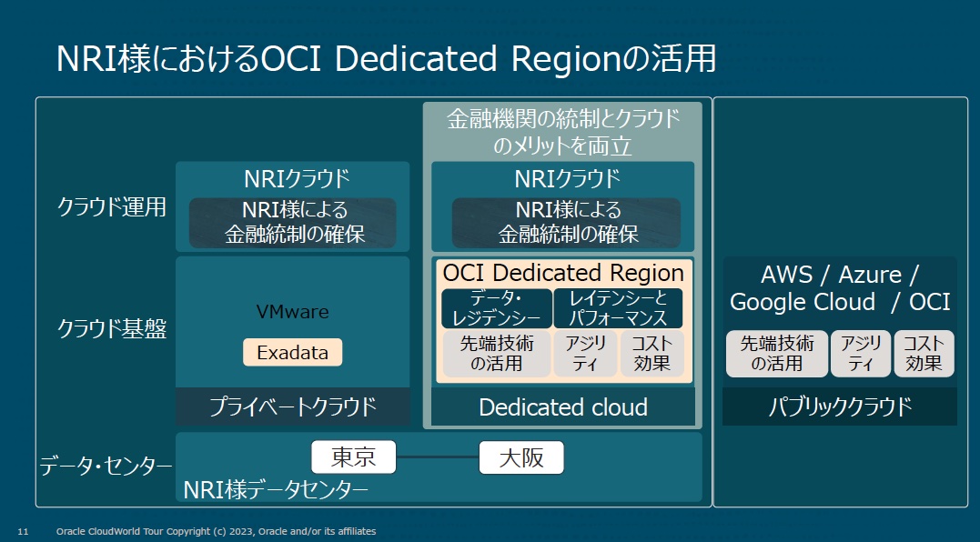Viewport: 980px width, 542px height.
Task: Open the 金融機関の統制とクラウドのメリットを両立 banner
Action: click(x=561, y=127)
